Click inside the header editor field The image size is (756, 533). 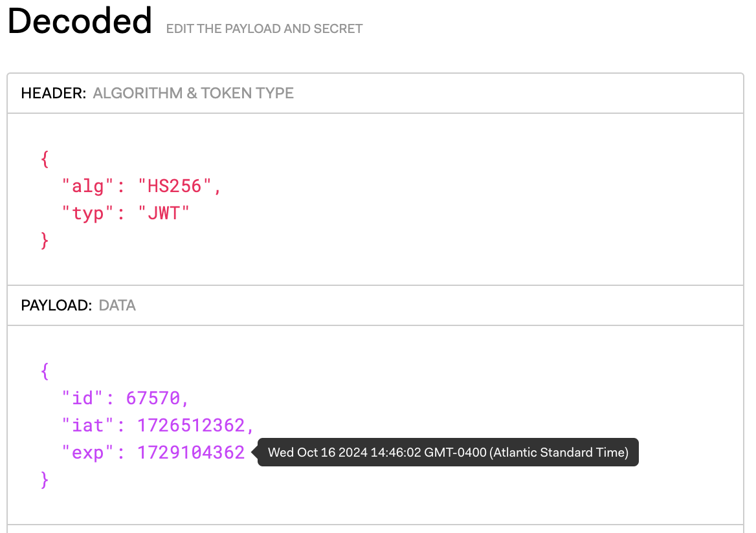click(388, 194)
